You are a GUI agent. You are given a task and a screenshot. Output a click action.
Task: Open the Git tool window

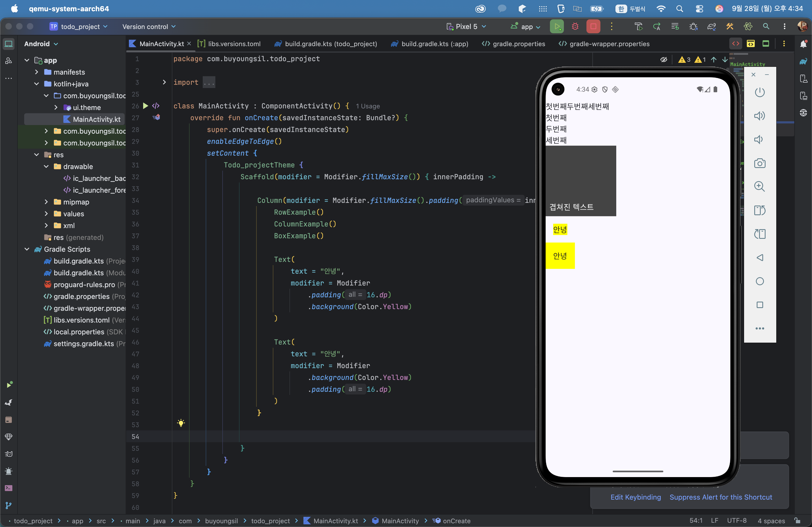(9, 506)
